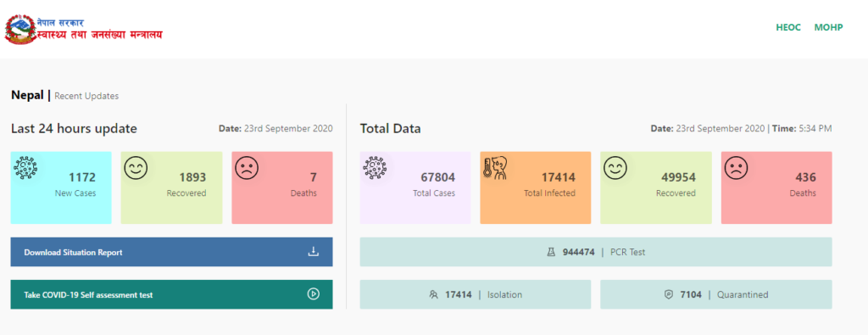
Task: Click the flask icon beside PCR Test
Action: coord(551,252)
